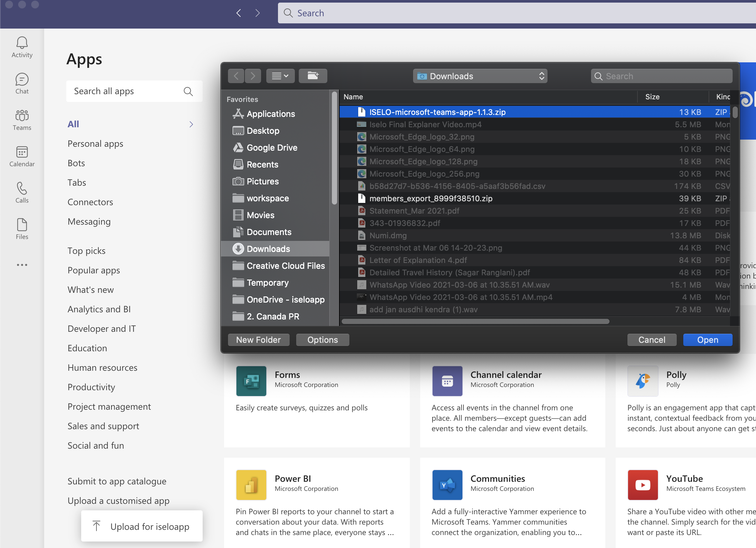
Task: Select Creative Cloud Files folder
Action: [x=275, y=266]
